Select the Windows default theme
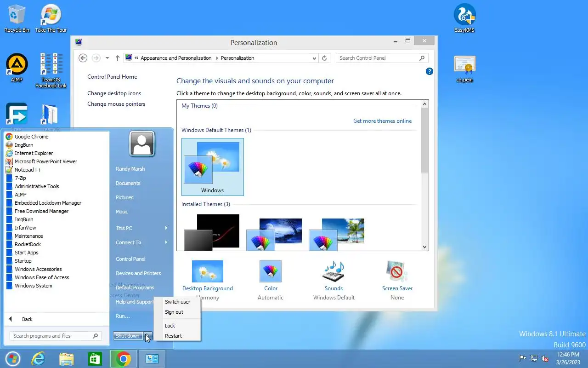Viewport: 588px width, 368px height. (x=212, y=167)
